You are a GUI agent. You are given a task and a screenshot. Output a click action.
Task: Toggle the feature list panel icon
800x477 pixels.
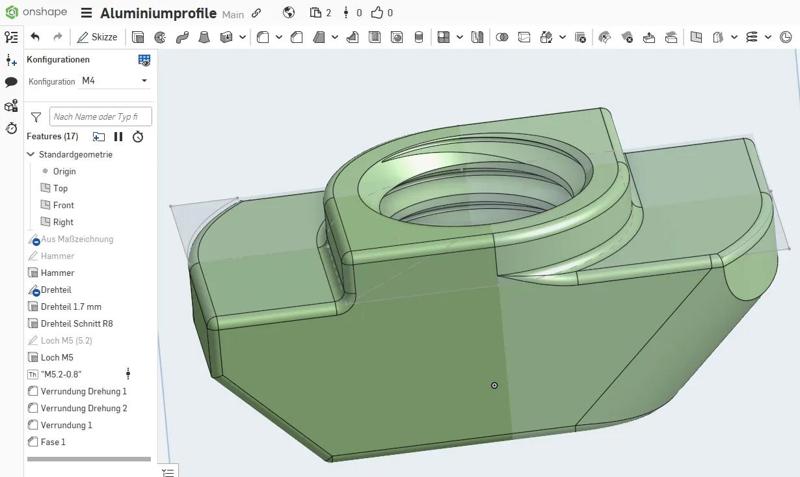click(x=11, y=37)
